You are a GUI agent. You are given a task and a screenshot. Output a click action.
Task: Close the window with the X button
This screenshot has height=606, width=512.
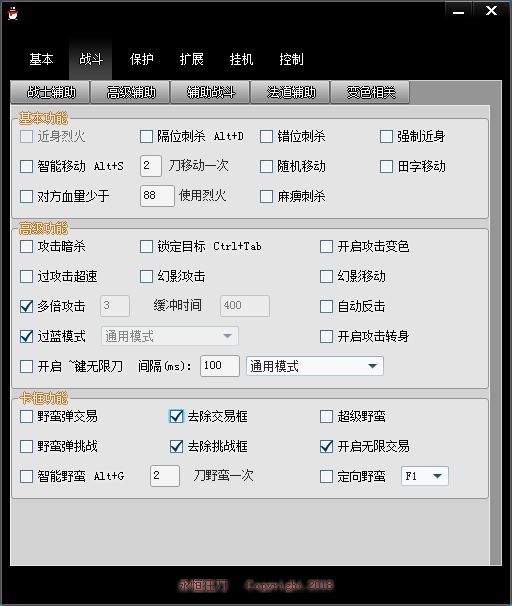click(491, 10)
